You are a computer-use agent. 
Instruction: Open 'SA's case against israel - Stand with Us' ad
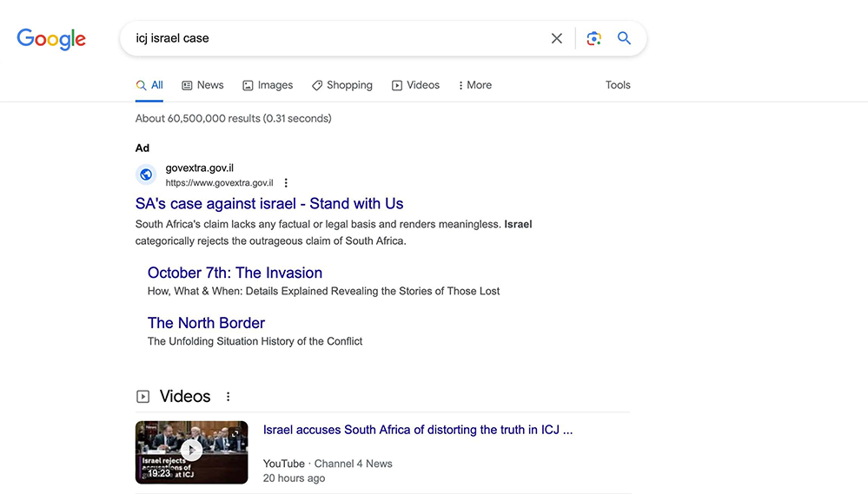pyautogui.click(x=269, y=203)
